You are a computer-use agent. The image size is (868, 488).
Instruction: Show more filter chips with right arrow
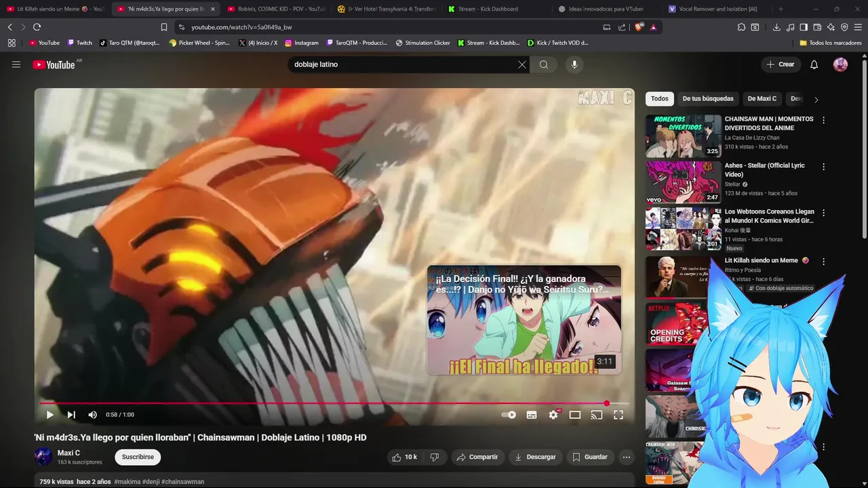(x=816, y=100)
